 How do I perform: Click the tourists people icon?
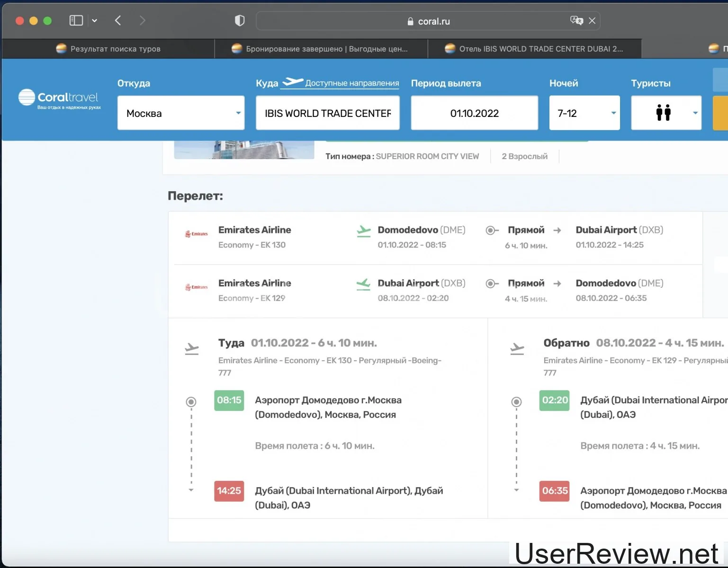[663, 113]
